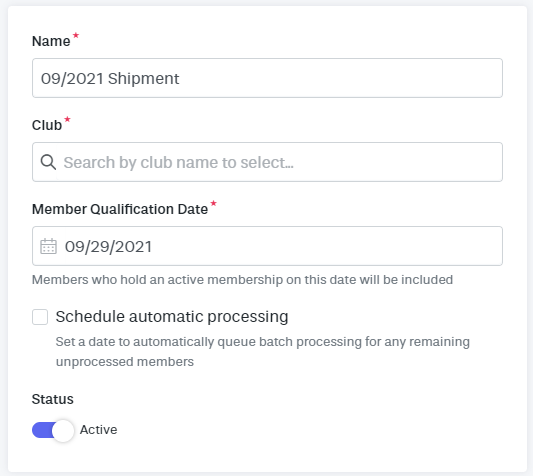Image resolution: width=533 pixels, height=476 pixels.
Task: Click the Status section label
Action: point(53,399)
